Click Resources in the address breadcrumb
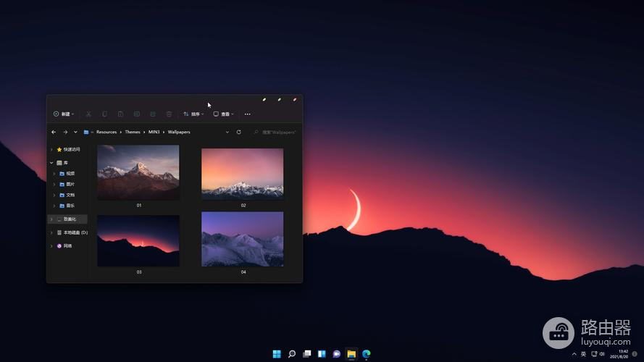This screenshot has width=644, height=362. [106, 132]
